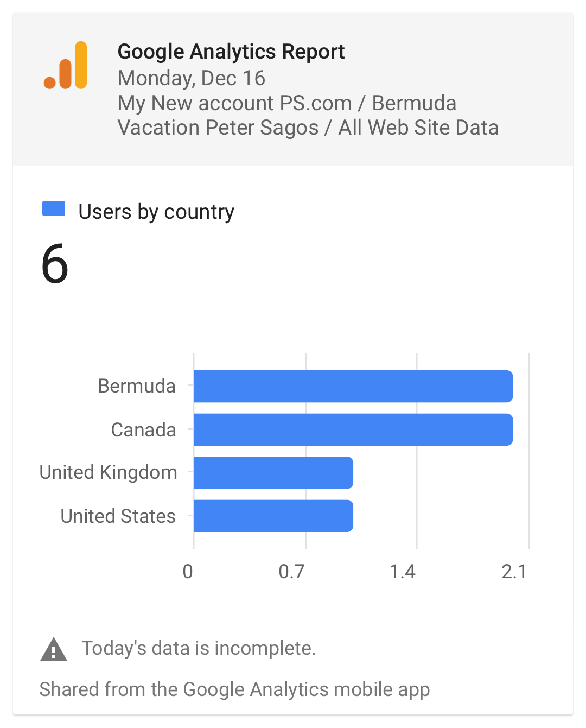This screenshot has height=728, width=586.
Task: Click the Canada country label
Action: (144, 429)
